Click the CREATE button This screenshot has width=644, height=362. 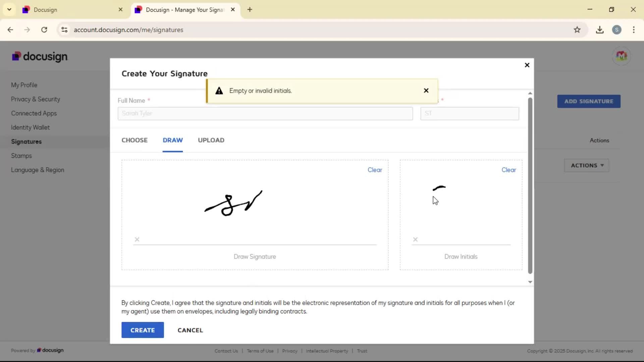[x=143, y=330]
